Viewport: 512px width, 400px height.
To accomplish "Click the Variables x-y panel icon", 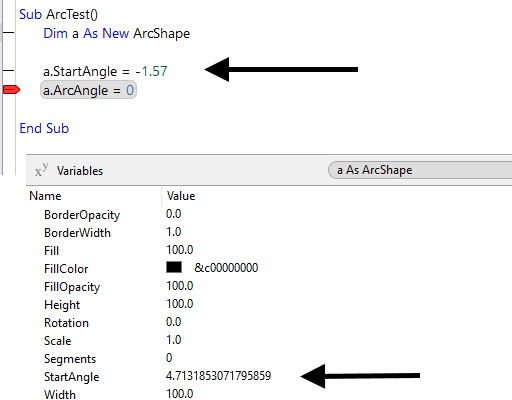I will pos(41,170).
